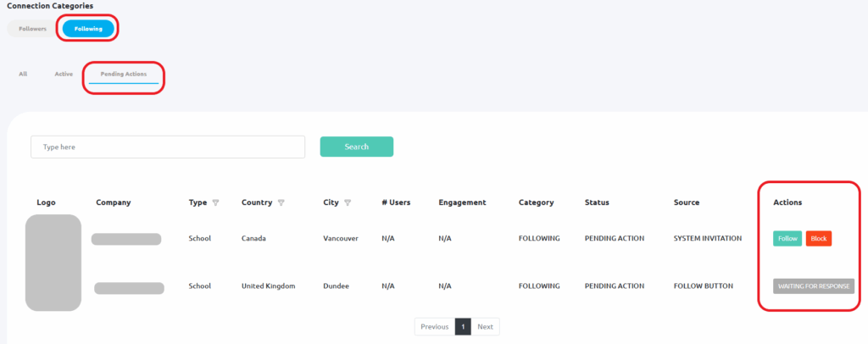The width and height of the screenshot is (868, 344).
Task: Open the Country column filter icon
Action: click(281, 203)
